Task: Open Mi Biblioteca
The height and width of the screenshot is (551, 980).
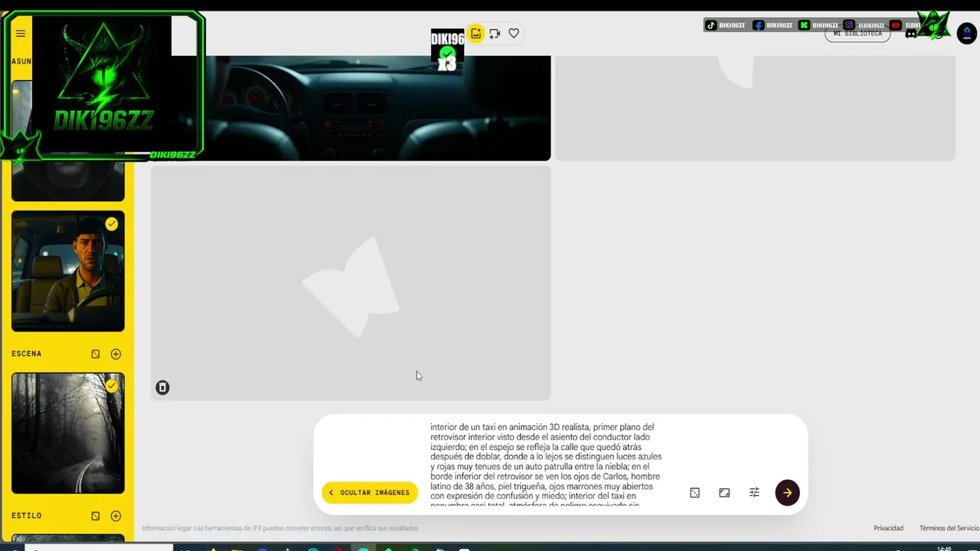Action: (857, 34)
